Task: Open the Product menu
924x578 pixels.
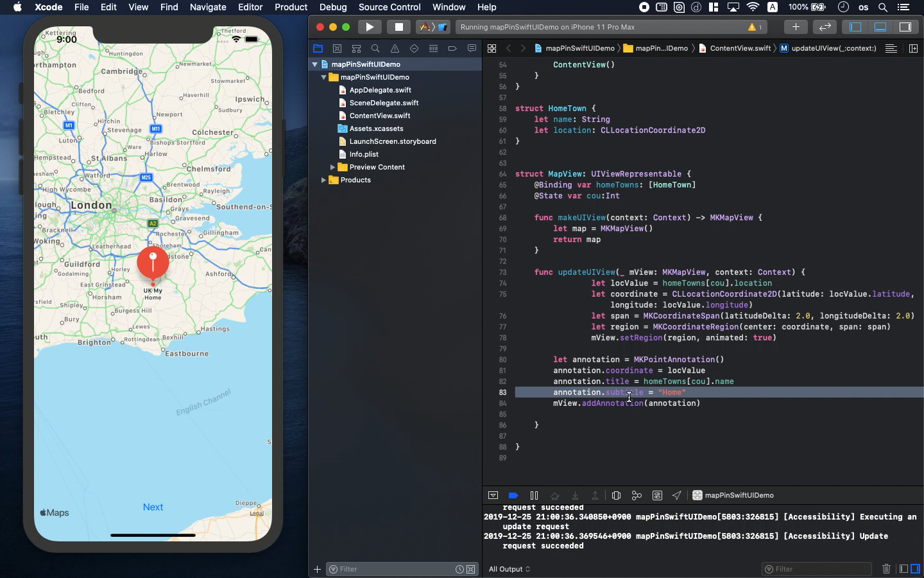Action: 291,7
